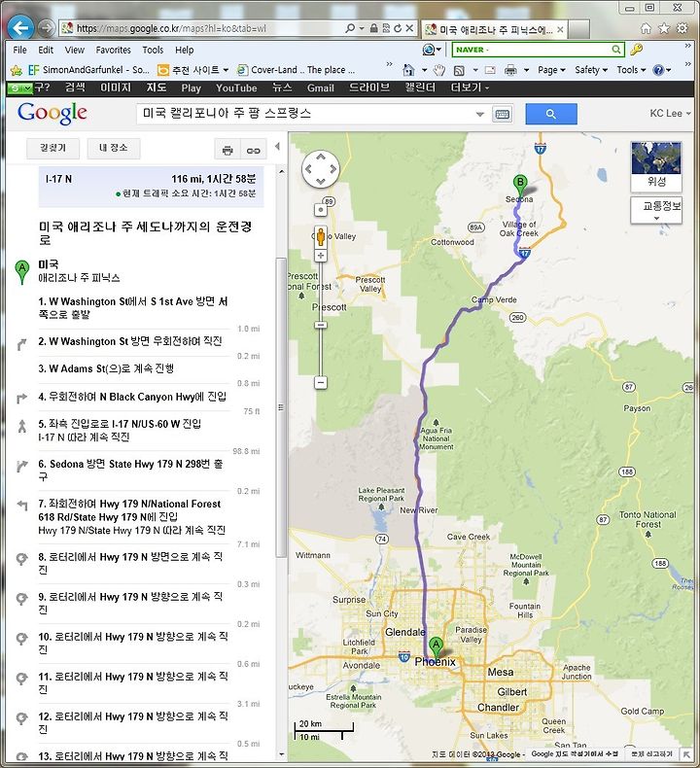Viewport: 700px width, 768px height.
Task: Click the RSS feeds icon in command bar
Action: pos(459,71)
